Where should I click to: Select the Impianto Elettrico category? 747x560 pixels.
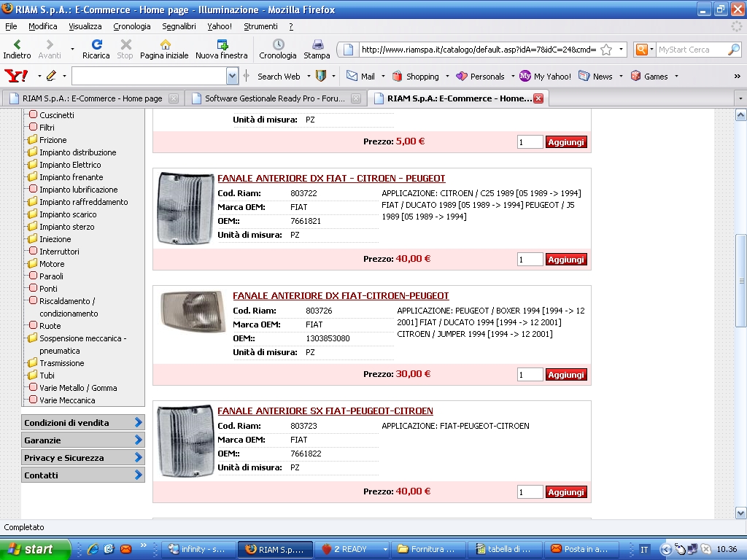pos(70,164)
